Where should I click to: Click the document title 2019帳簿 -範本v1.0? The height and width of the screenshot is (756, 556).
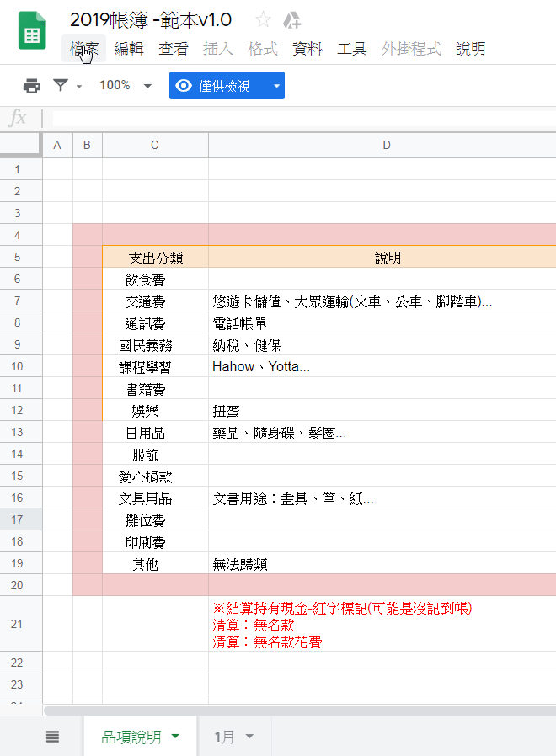coord(151,20)
